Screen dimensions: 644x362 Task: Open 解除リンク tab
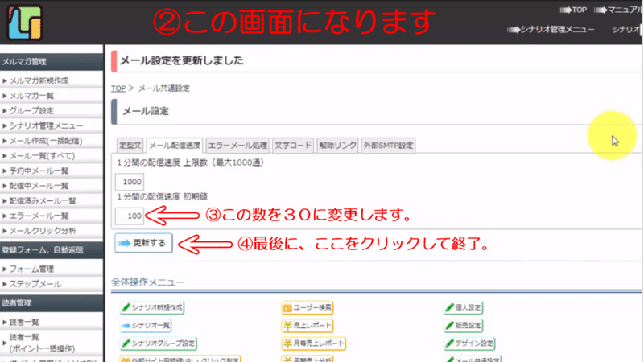point(337,146)
